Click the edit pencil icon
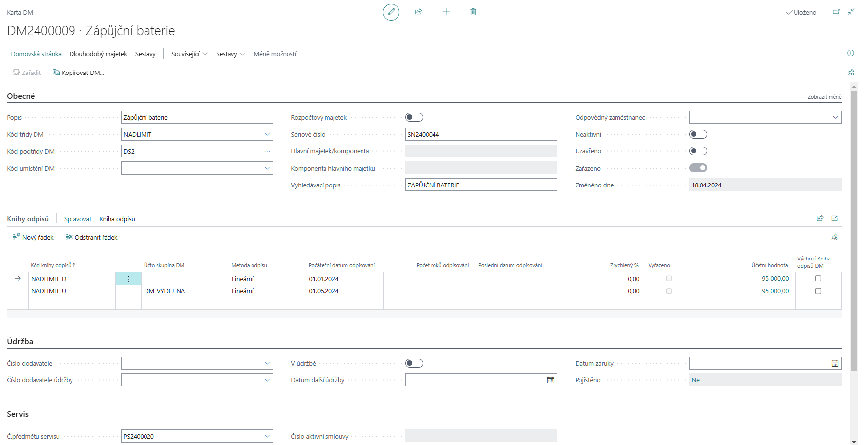Image resolution: width=868 pixels, height=445 pixels. tap(391, 12)
